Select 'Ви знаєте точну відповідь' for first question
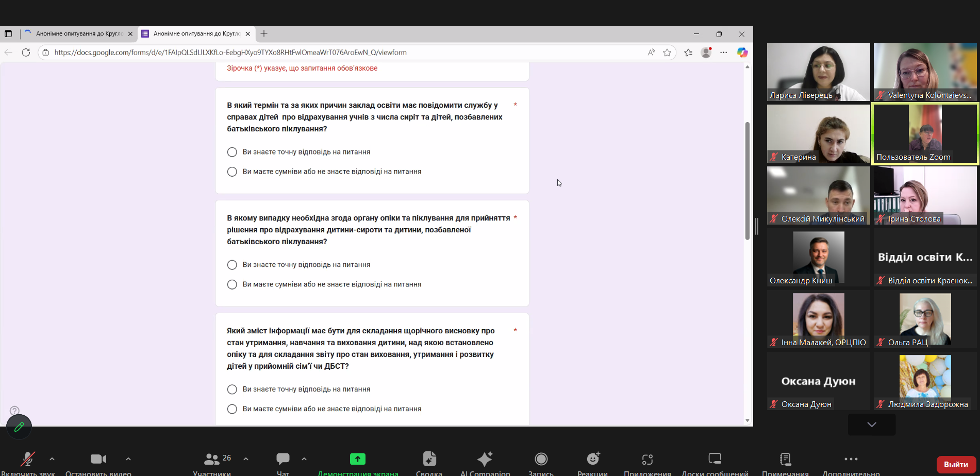The width and height of the screenshot is (980, 476). coord(232,152)
